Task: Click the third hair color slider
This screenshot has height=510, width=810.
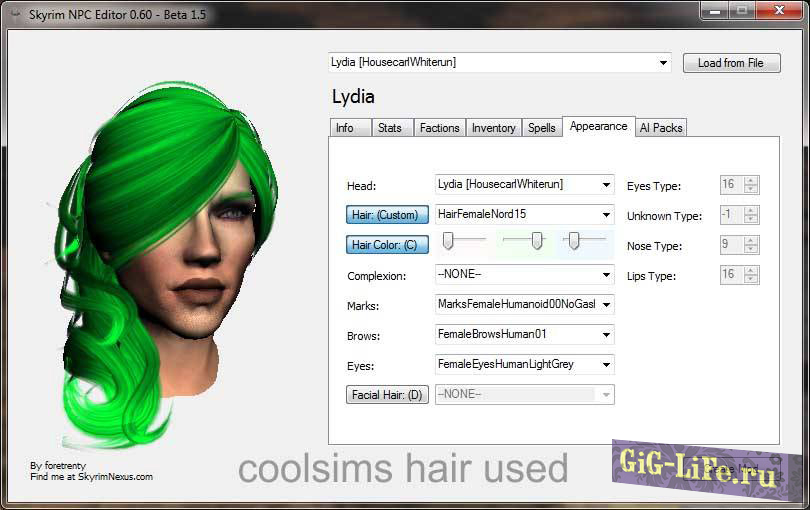Action: [x=574, y=240]
